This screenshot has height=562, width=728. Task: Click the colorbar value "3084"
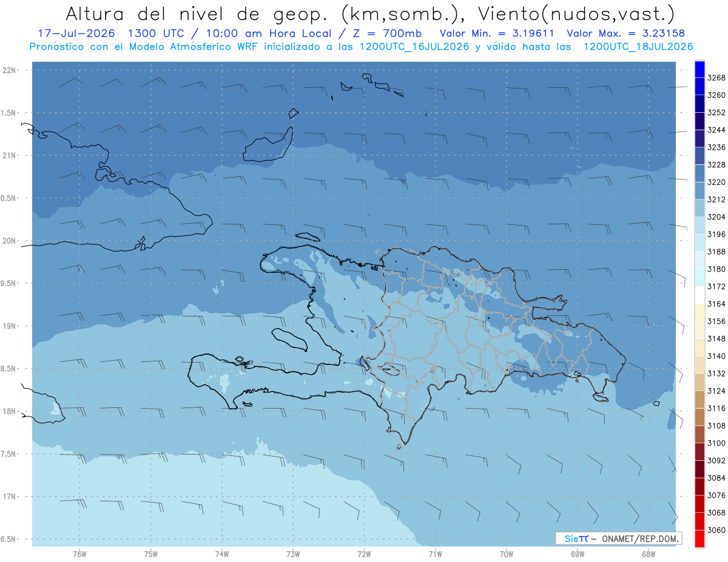coord(716,478)
